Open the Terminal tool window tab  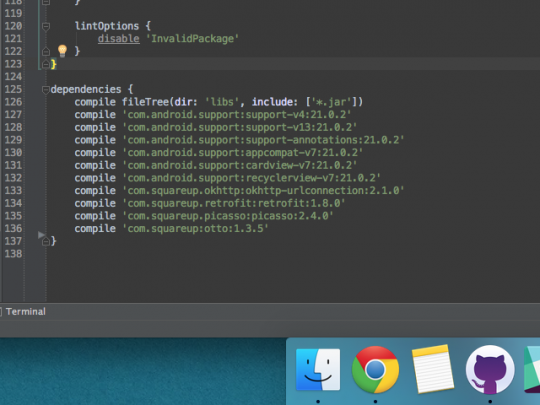[x=25, y=312]
